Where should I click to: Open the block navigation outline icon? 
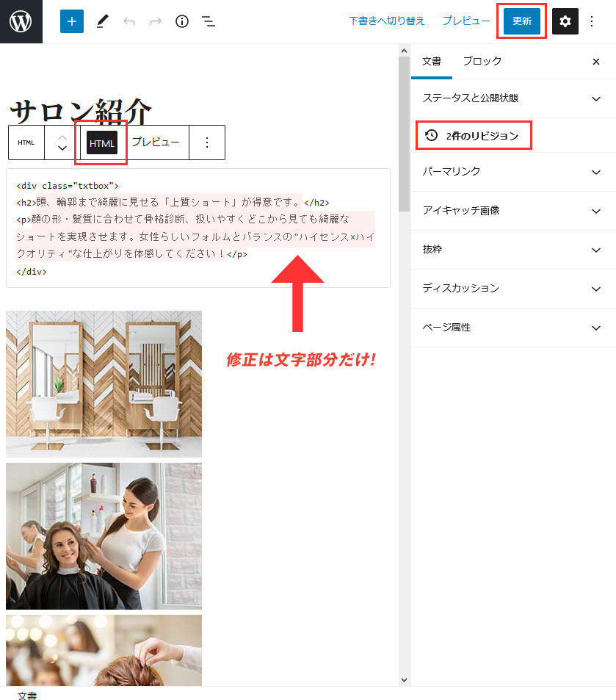208,21
